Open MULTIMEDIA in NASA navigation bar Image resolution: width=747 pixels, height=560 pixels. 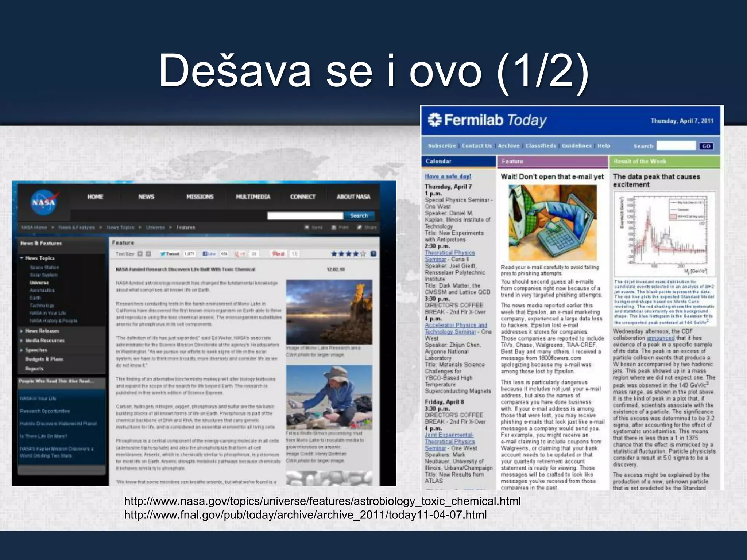(253, 197)
